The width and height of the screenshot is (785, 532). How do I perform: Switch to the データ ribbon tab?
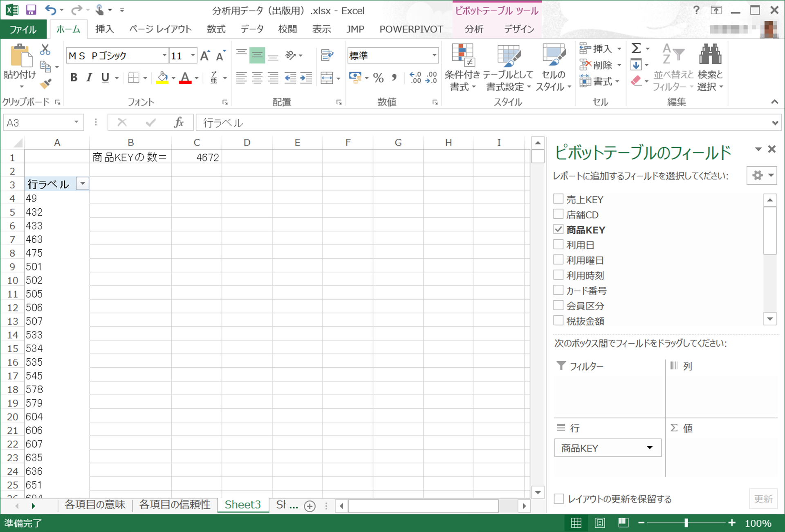click(x=252, y=29)
